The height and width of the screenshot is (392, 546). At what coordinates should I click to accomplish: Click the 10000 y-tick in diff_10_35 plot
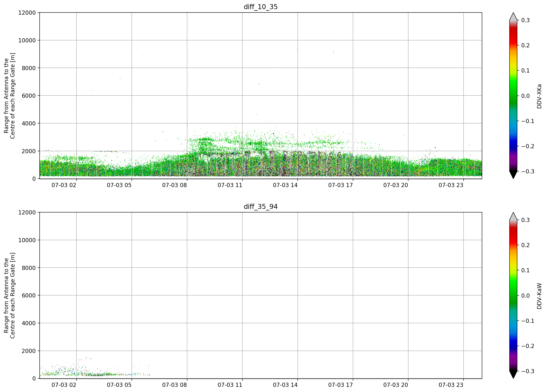[27, 40]
